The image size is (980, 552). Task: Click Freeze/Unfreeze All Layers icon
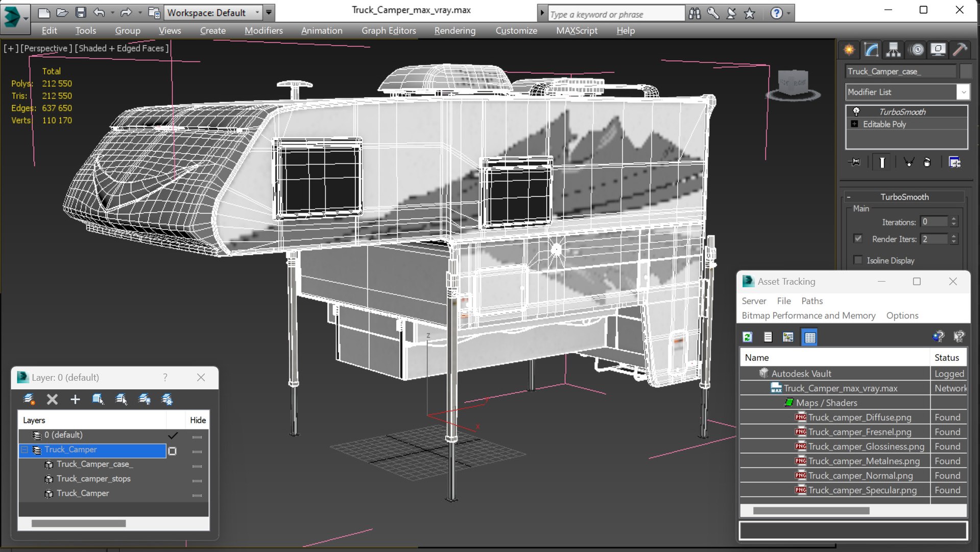pyautogui.click(x=167, y=399)
